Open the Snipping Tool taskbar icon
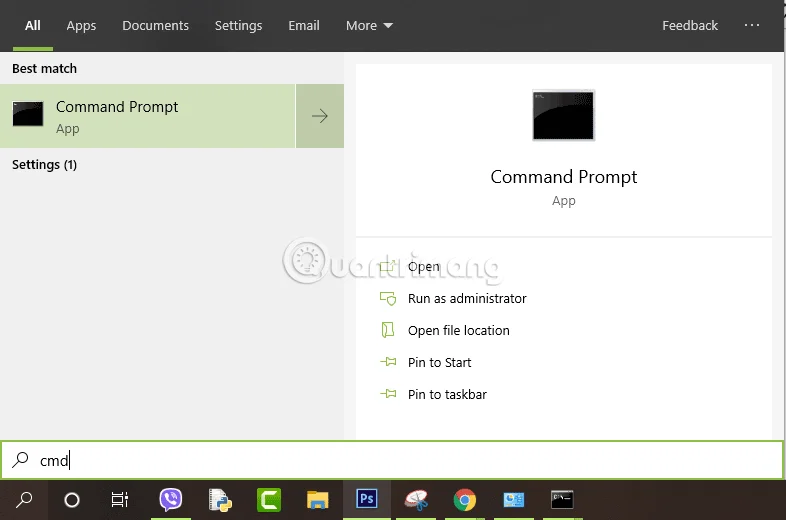786x520 pixels. 416,500
